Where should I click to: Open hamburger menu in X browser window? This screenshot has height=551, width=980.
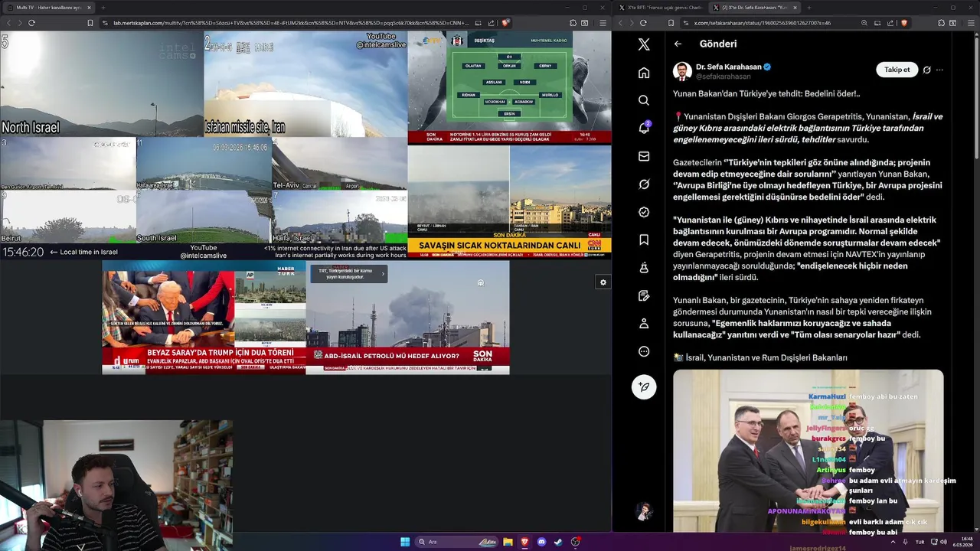click(969, 23)
